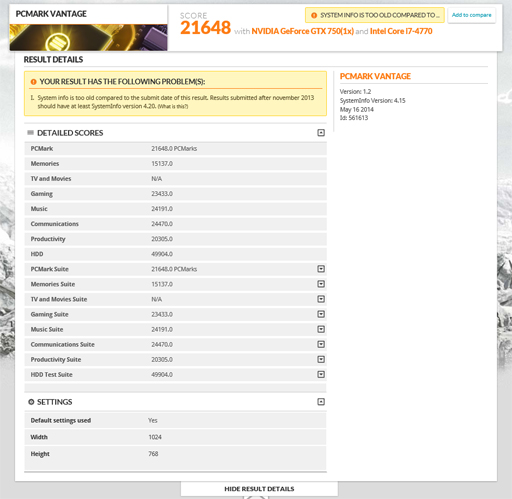Click the Settings gear icon
This screenshot has width=512, height=499.
point(31,402)
